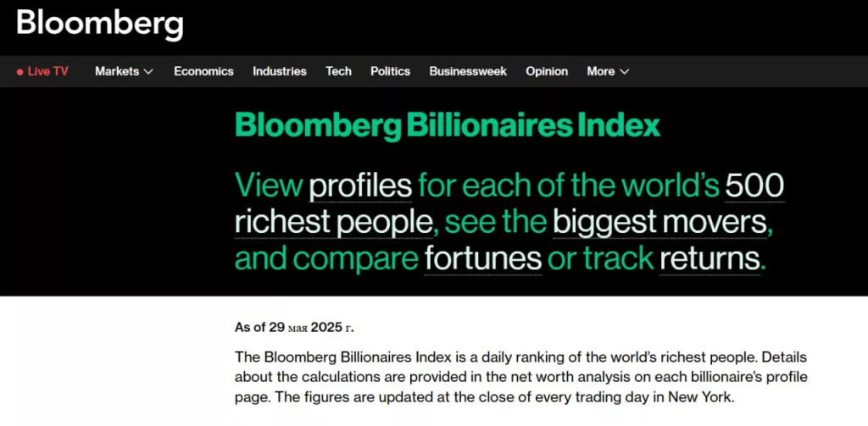Click the Bloomberg logo
Image resolution: width=868 pixels, height=426 pixels.
click(x=100, y=24)
